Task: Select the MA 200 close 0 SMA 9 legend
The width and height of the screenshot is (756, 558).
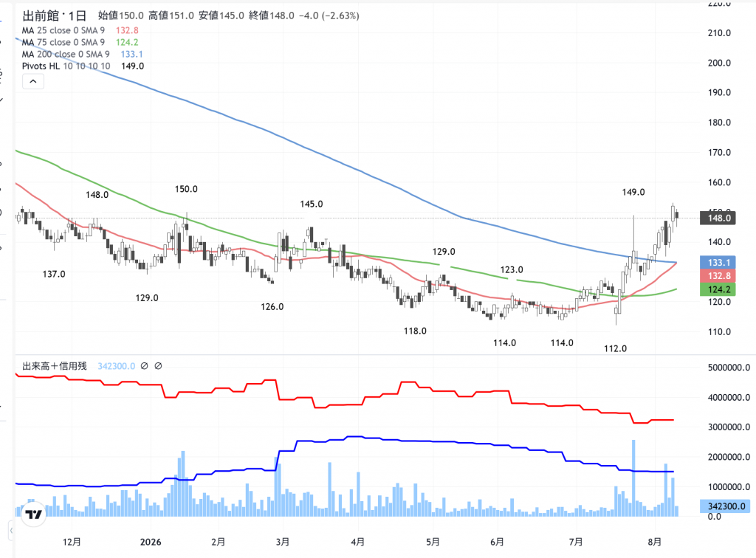Action: 66,55
